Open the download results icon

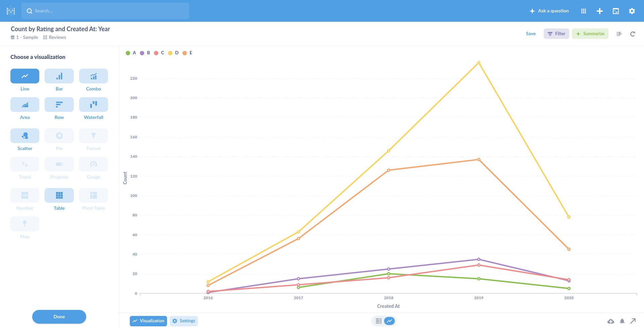(611, 321)
